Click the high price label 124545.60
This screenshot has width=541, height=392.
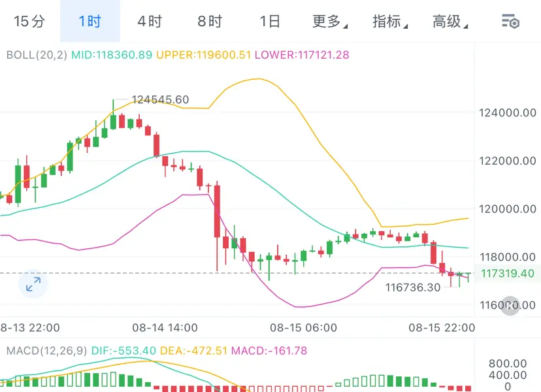point(161,100)
